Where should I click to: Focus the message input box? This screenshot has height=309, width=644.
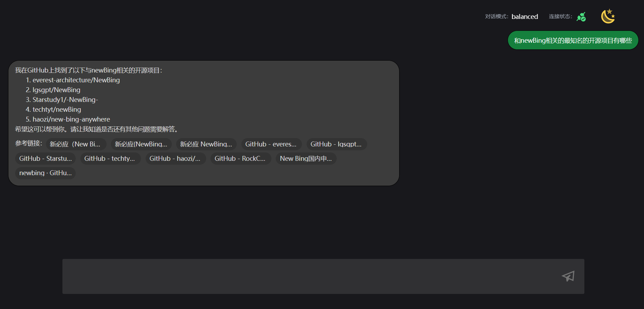coord(323,276)
